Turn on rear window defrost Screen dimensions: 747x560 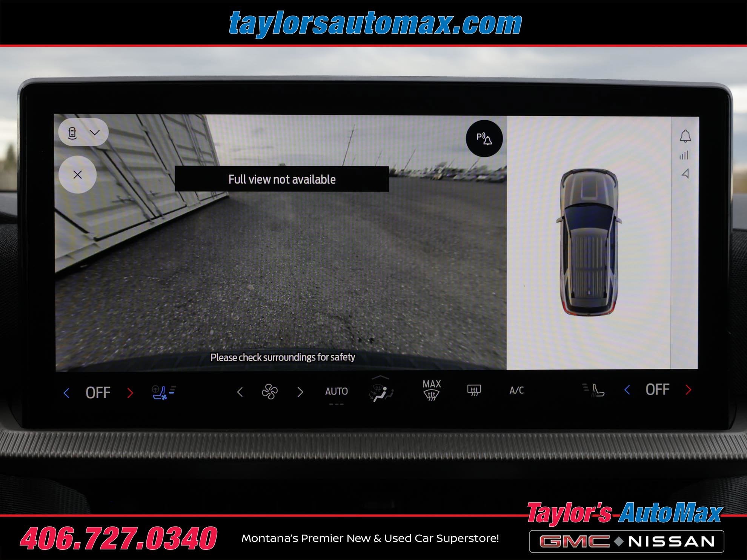click(x=474, y=390)
